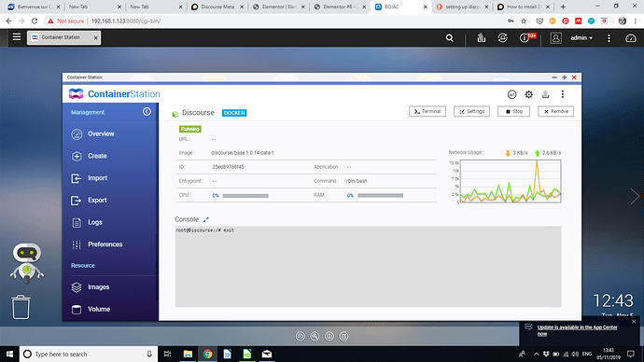Switch to How to install browser tab
The height and width of the screenshot is (362, 644).
pyautogui.click(x=523, y=7)
